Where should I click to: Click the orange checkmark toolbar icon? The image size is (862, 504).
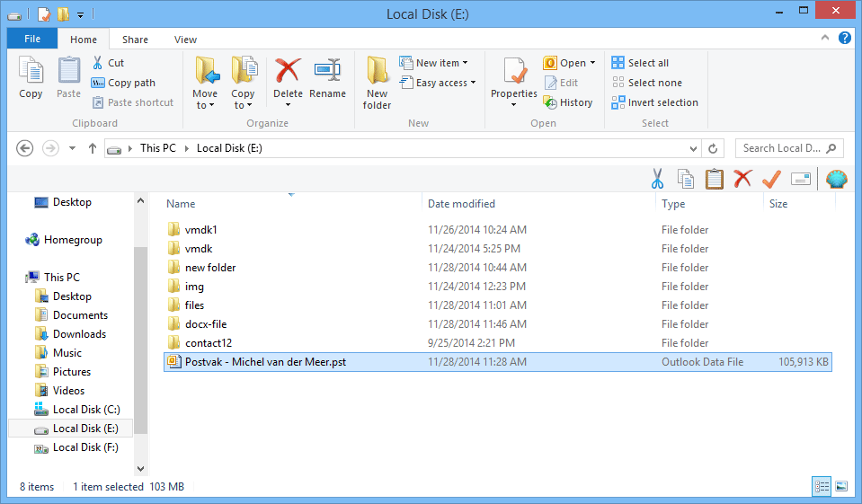click(x=771, y=179)
